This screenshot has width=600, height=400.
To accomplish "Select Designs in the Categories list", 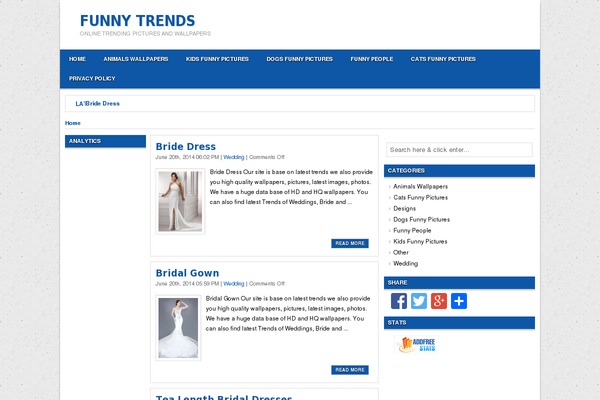I will [x=406, y=208].
